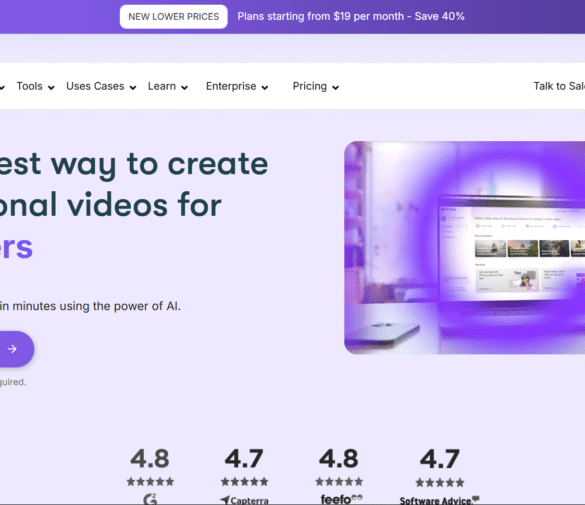Click the 4.8 rating above feefo

[339, 458]
